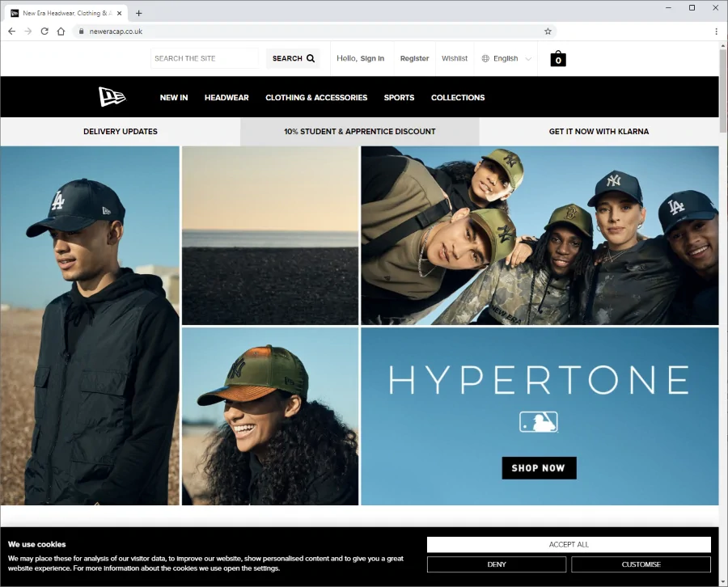Screen dimensions: 728x587
Task: Select Get It Now With Klarna banner
Action: tap(599, 131)
